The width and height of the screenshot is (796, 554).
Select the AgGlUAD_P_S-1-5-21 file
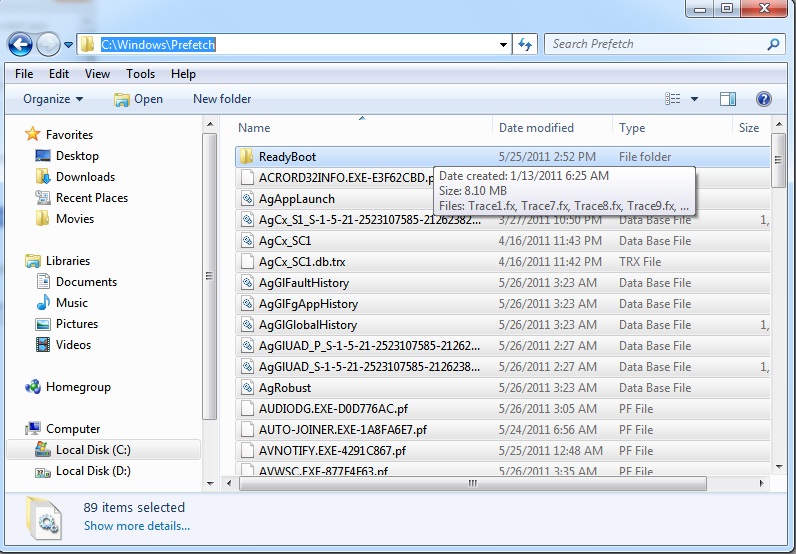503,346
